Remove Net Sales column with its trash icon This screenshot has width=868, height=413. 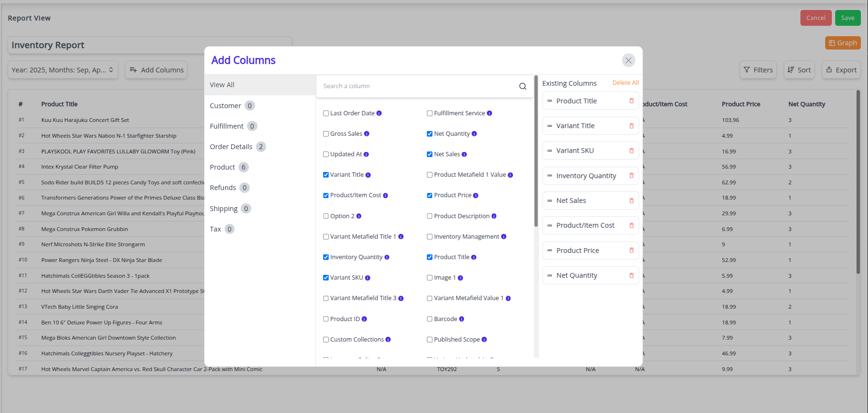click(631, 201)
